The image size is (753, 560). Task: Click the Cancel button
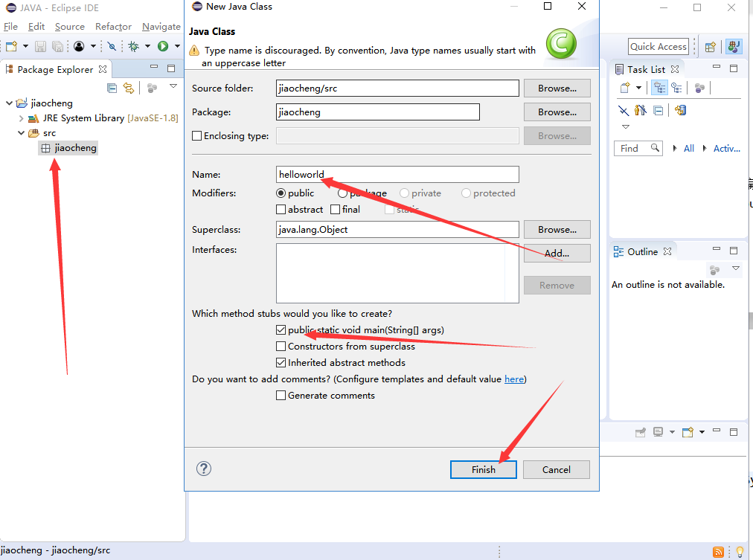coord(556,469)
